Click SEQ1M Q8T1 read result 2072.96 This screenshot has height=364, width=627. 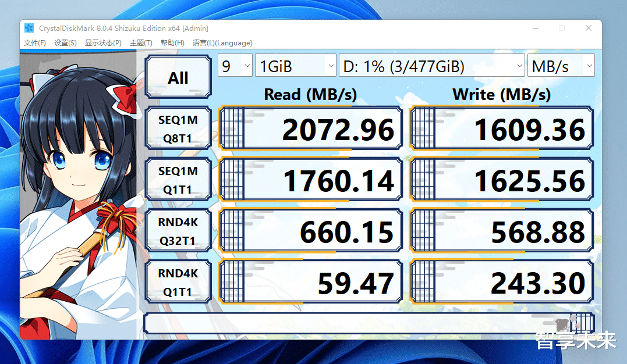point(310,129)
